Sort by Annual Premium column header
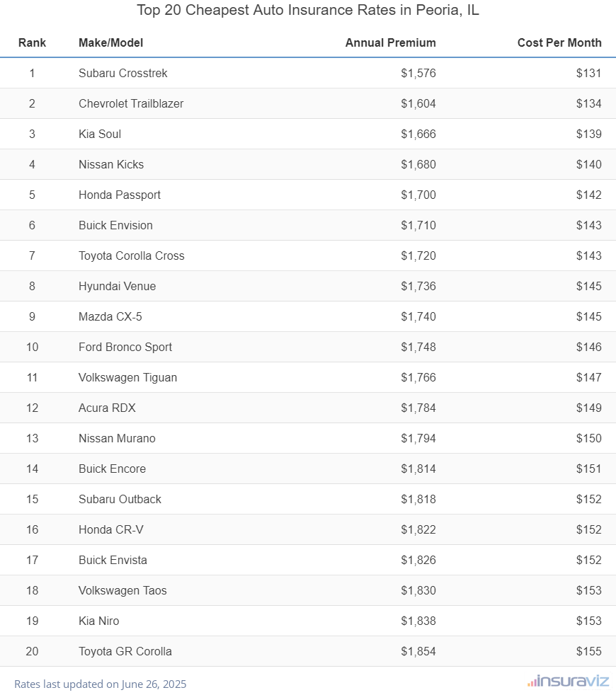Screen dimensions: 616x695 (390, 42)
